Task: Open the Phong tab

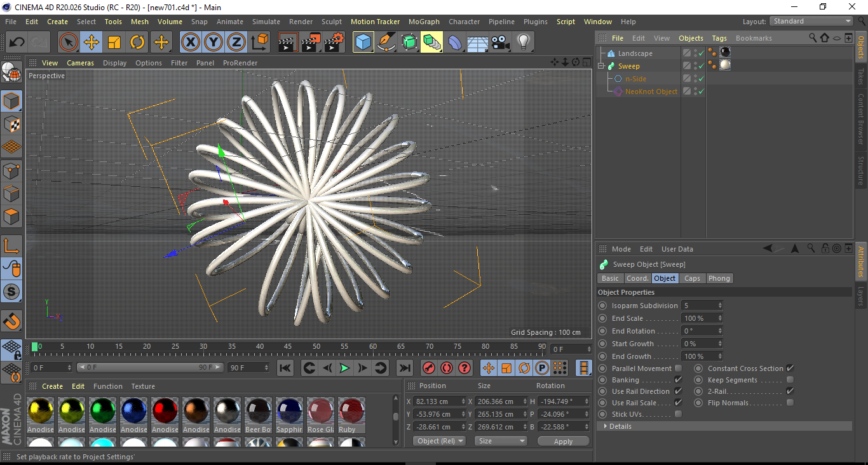Action: [719, 278]
